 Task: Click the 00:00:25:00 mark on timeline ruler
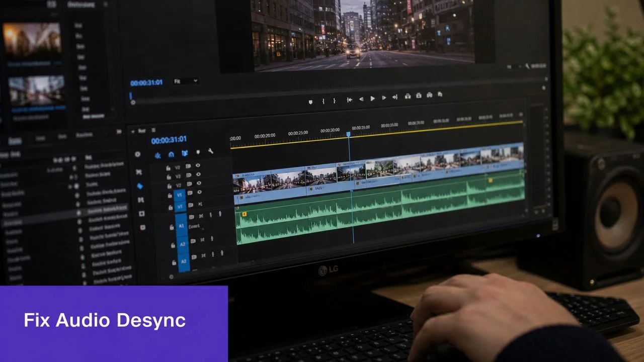(298, 133)
